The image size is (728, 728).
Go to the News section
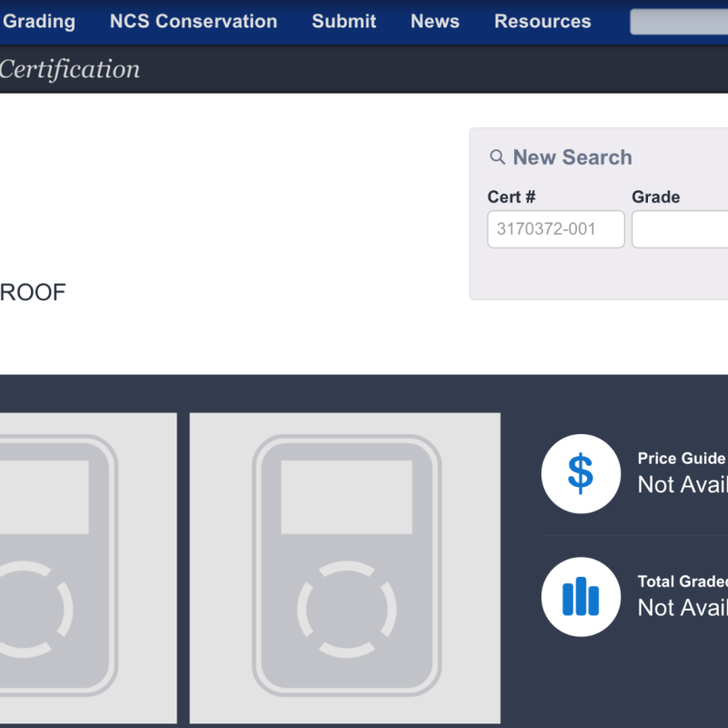pos(435,21)
